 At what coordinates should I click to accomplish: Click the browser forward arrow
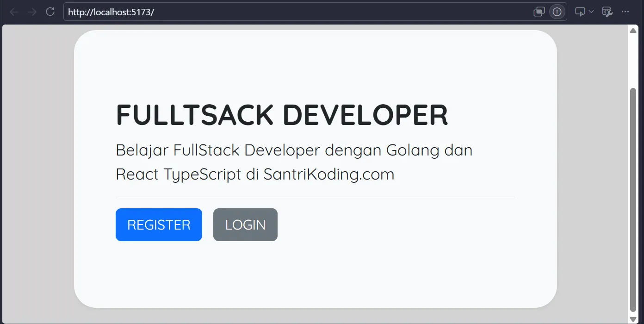tap(32, 12)
